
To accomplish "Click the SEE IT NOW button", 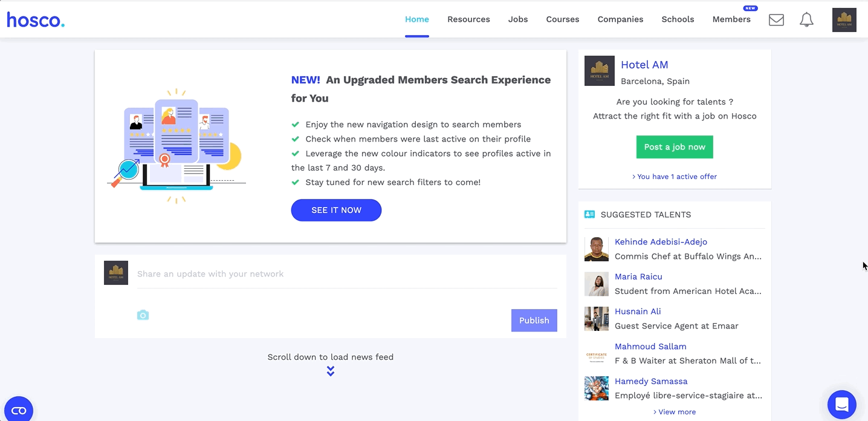I will coord(336,210).
